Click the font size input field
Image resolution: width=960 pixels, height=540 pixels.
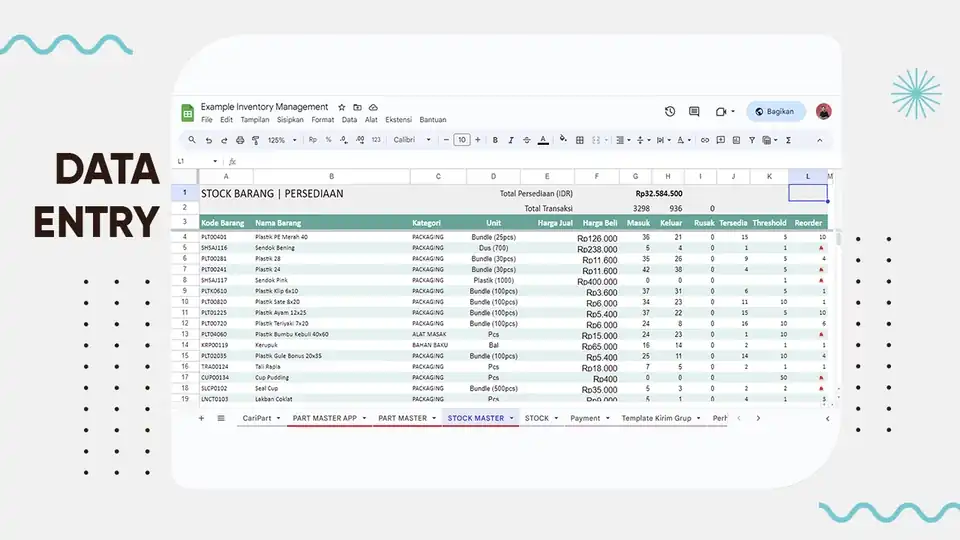[462, 140]
